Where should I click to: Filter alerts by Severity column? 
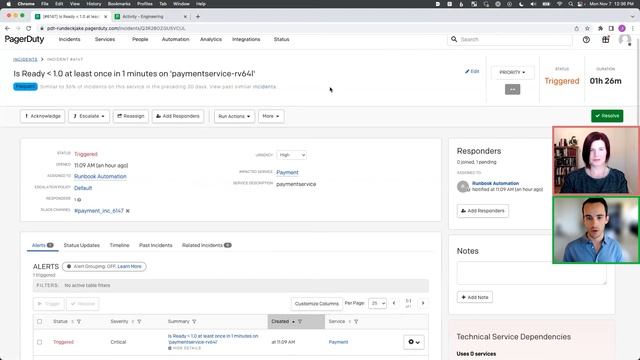[139, 322]
